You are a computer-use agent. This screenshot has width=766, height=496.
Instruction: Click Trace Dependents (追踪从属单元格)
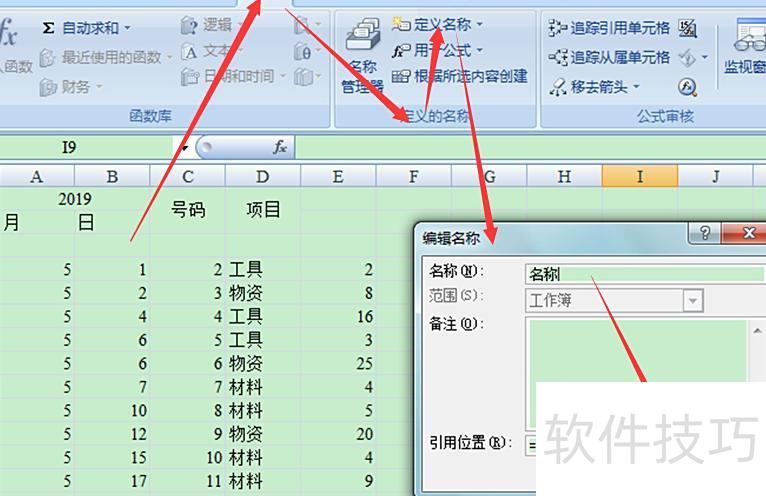tap(609, 57)
